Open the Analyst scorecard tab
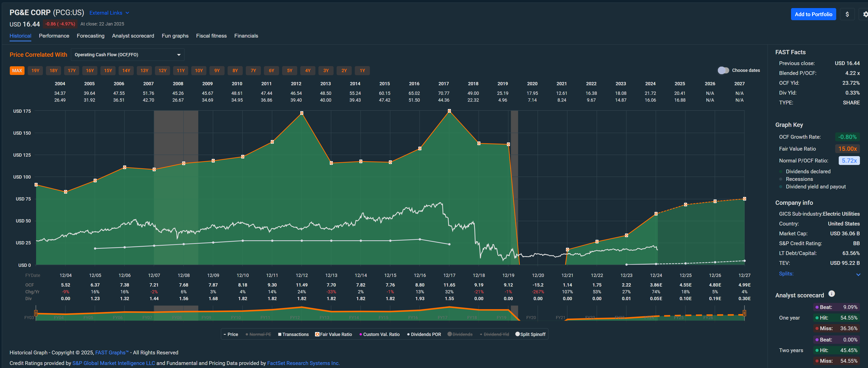868x368 pixels. point(133,36)
